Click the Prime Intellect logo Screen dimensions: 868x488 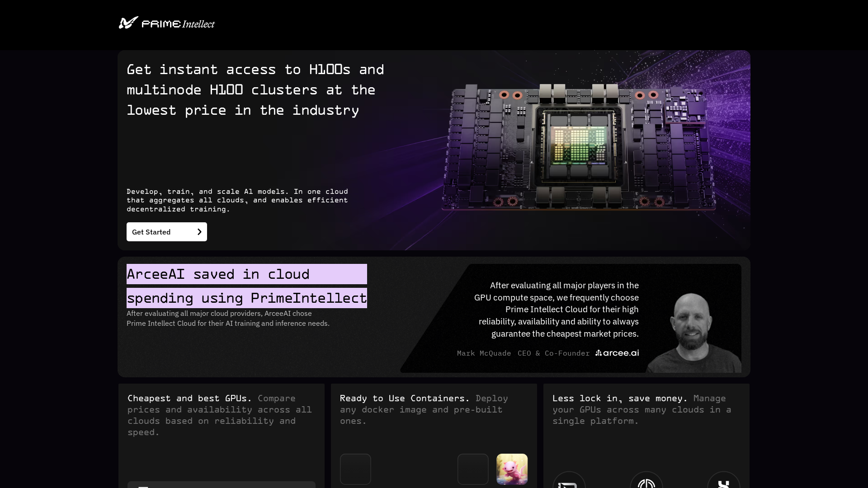[166, 23]
